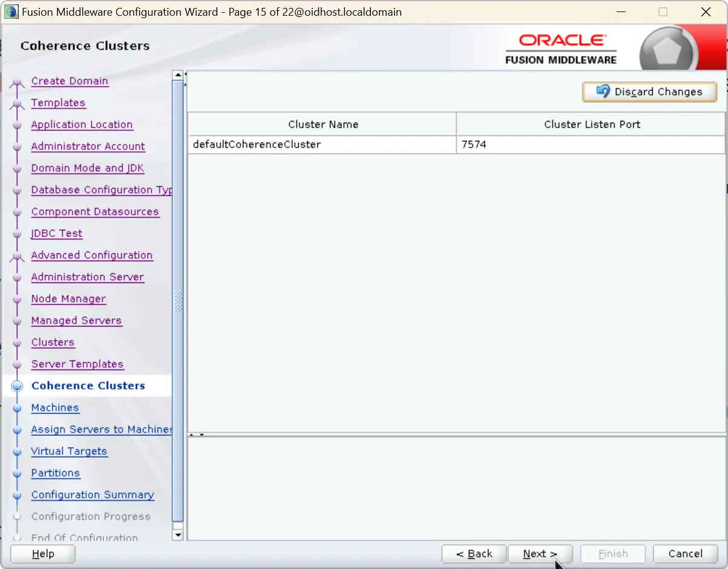Open Help for this page

[43, 554]
